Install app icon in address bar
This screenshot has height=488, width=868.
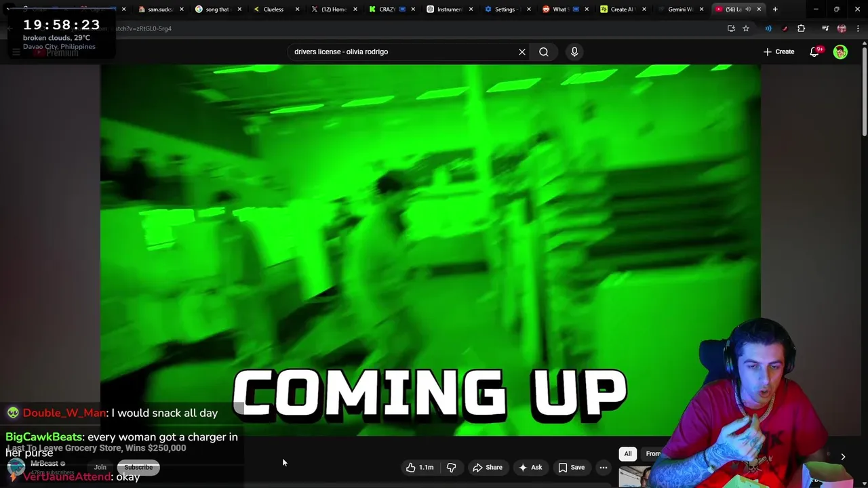point(731,28)
